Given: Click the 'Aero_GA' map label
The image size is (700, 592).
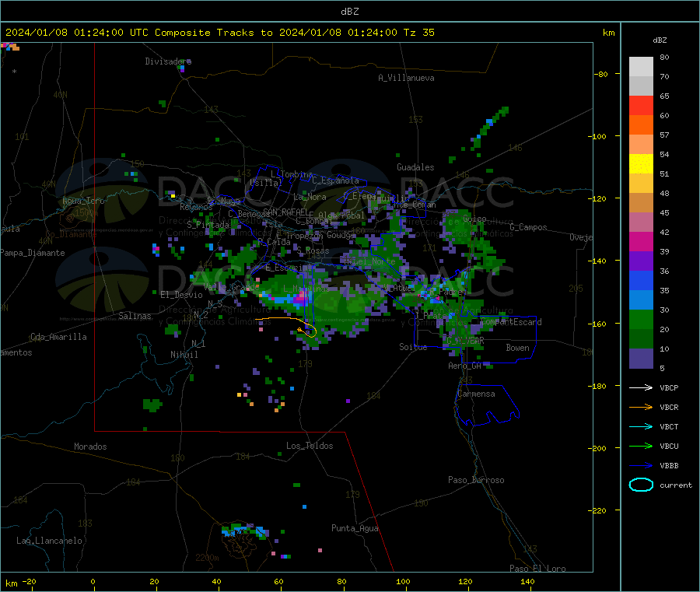Looking at the screenshot, I should click(x=465, y=366).
